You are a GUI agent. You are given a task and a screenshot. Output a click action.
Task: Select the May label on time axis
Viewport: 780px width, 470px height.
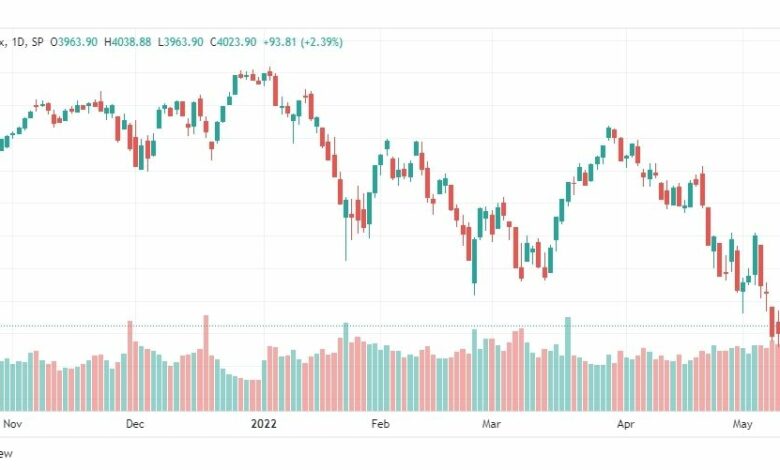tap(743, 424)
